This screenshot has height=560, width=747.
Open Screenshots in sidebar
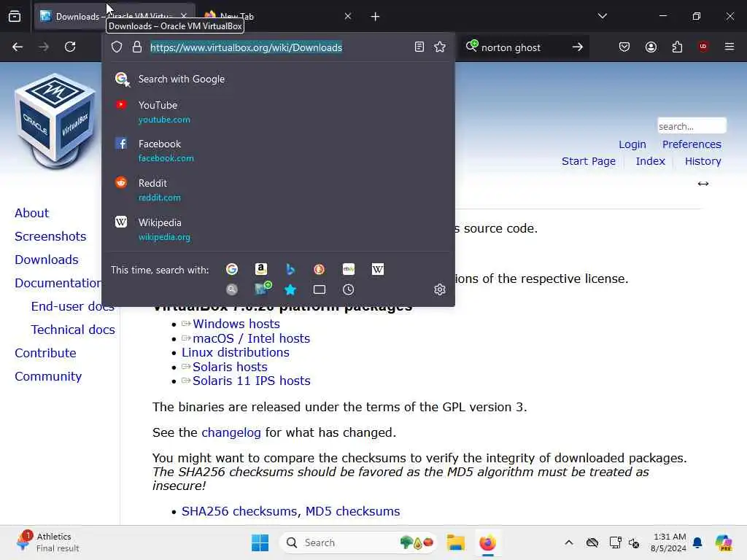(50, 236)
